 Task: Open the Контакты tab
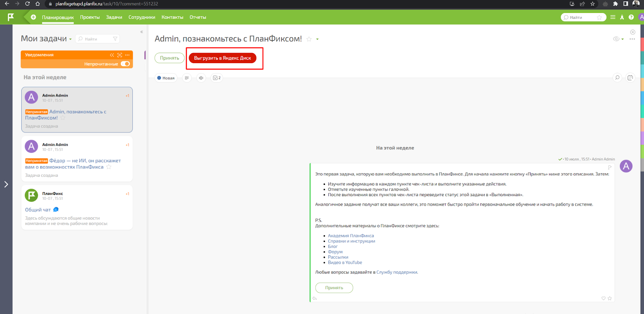172,17
